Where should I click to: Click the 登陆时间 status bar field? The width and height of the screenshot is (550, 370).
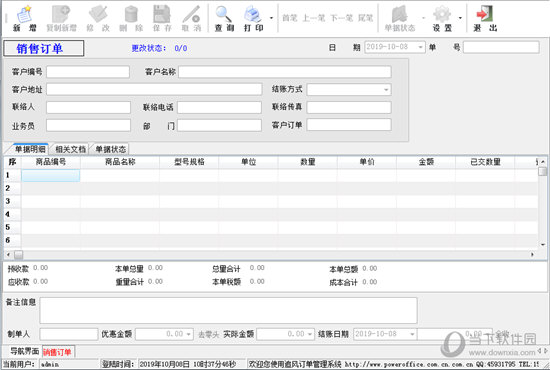[x=192, y=364]
